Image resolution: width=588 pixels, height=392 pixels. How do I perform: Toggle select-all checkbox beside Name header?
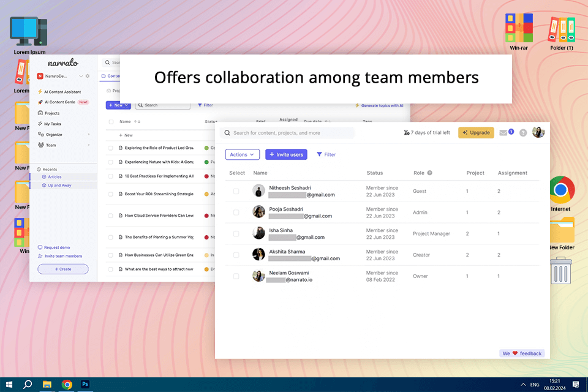pos(111,121)
